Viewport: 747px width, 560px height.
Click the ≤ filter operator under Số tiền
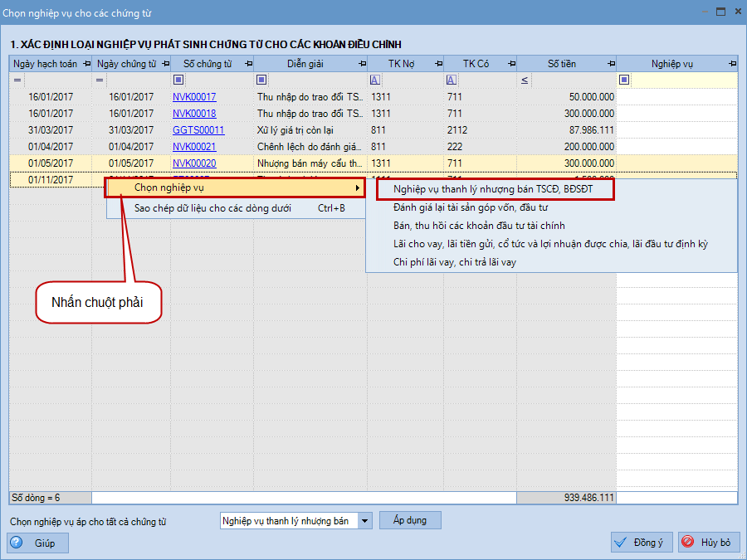524,80
